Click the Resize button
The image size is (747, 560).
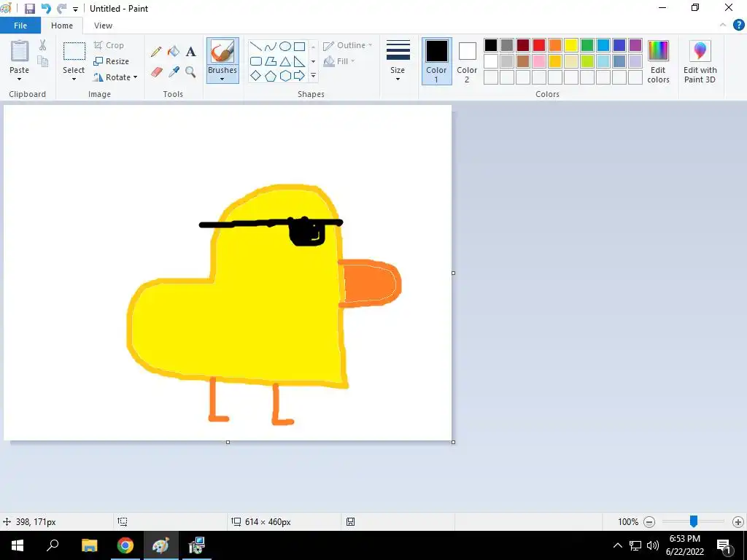[111, 61]
